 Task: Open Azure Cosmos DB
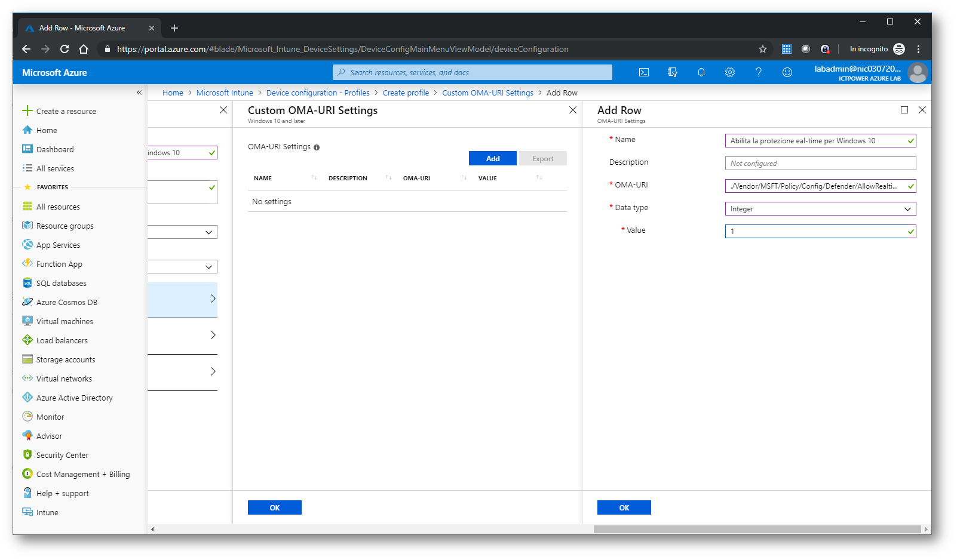point(60,302)
